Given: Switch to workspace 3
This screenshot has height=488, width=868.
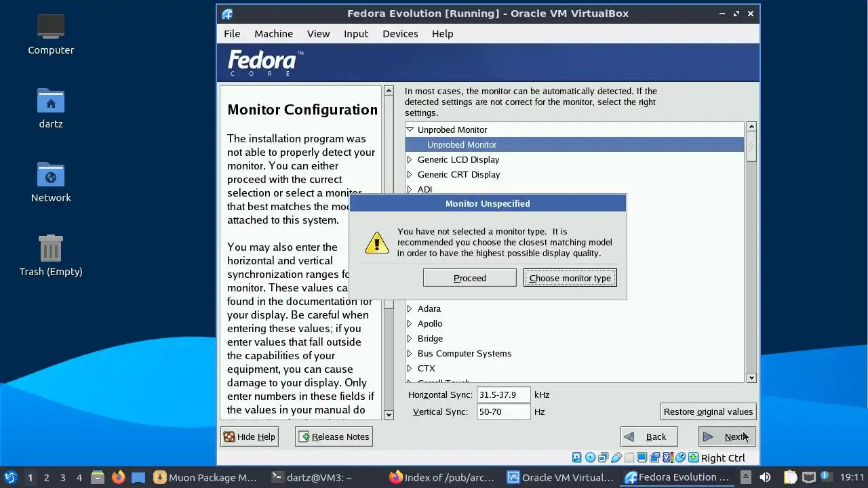Looking at the screenshot, I should point(62,477).
